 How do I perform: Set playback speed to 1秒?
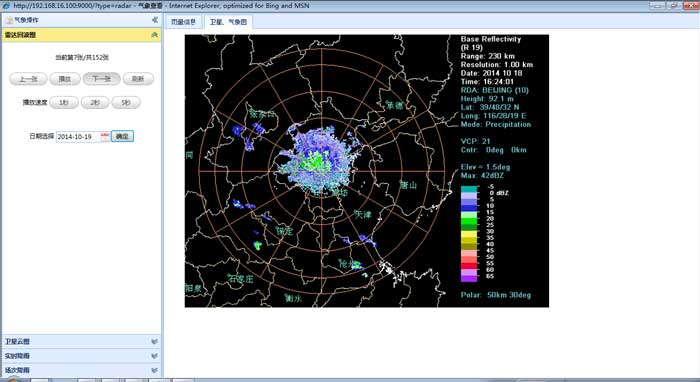click(x=64, y=103)
